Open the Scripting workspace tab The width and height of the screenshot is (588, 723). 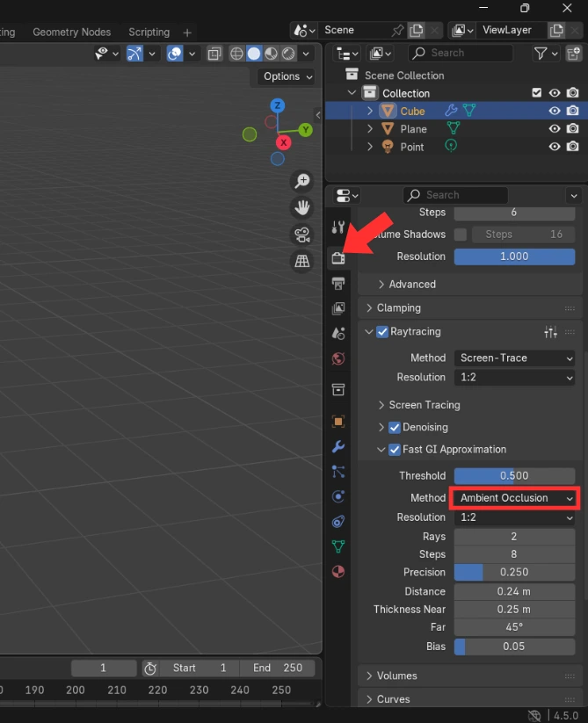pyautogui.click(x=149, y=32)
